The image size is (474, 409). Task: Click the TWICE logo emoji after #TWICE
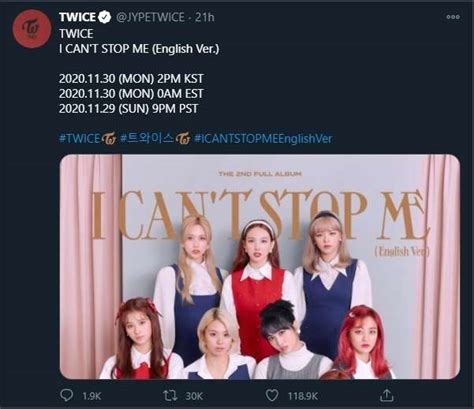click(108, 139)
